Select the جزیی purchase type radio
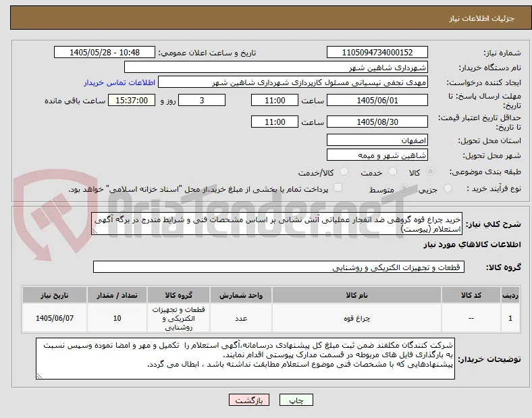 pyautogui.click(x=448, y=188)
